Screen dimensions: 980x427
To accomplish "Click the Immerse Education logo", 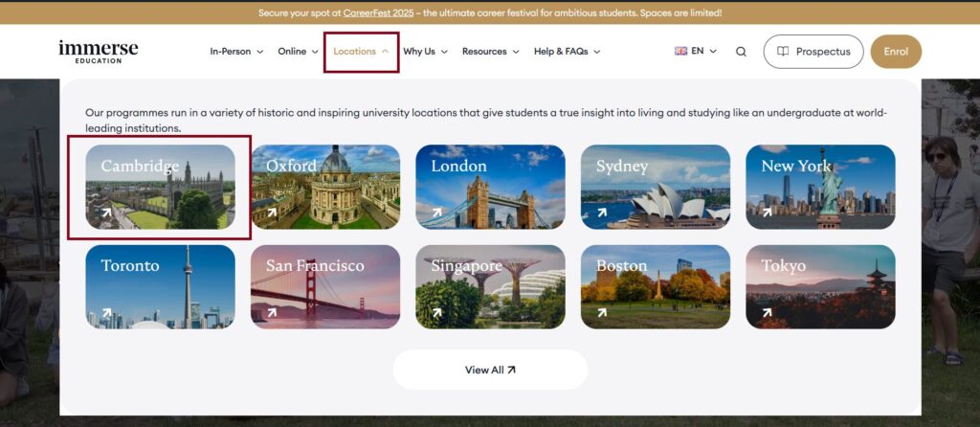I will tap(98, 52).
